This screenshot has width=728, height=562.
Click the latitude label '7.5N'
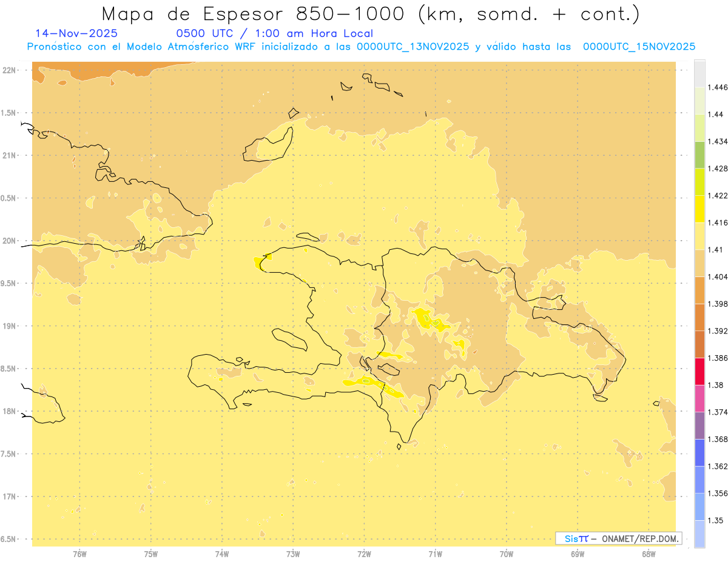point(9,454)
